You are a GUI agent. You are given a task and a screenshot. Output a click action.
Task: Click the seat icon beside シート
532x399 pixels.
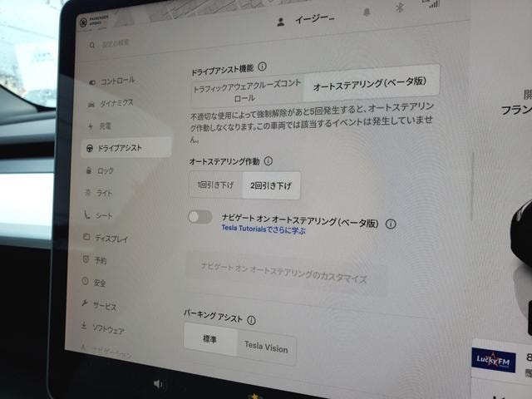[87, 214]
